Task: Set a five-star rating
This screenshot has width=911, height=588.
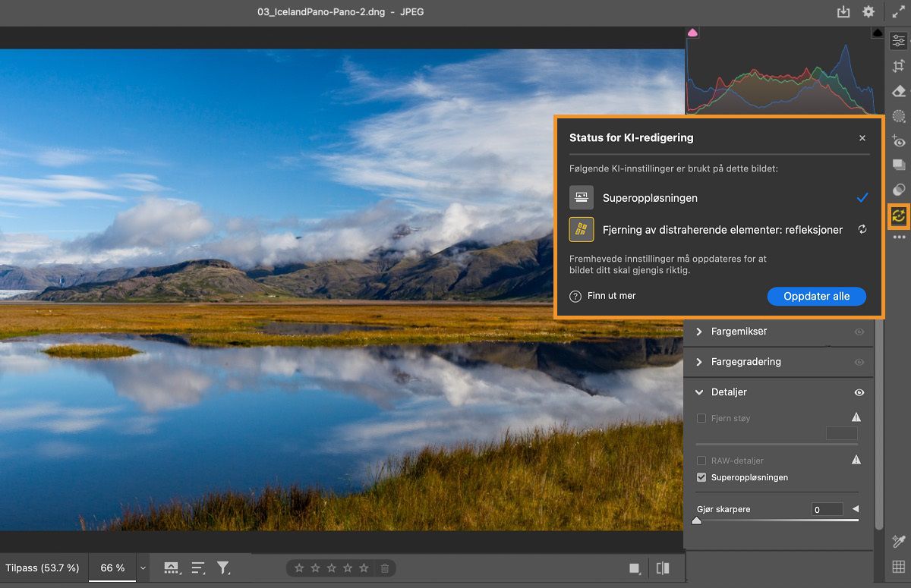Action: coord(364,568)
